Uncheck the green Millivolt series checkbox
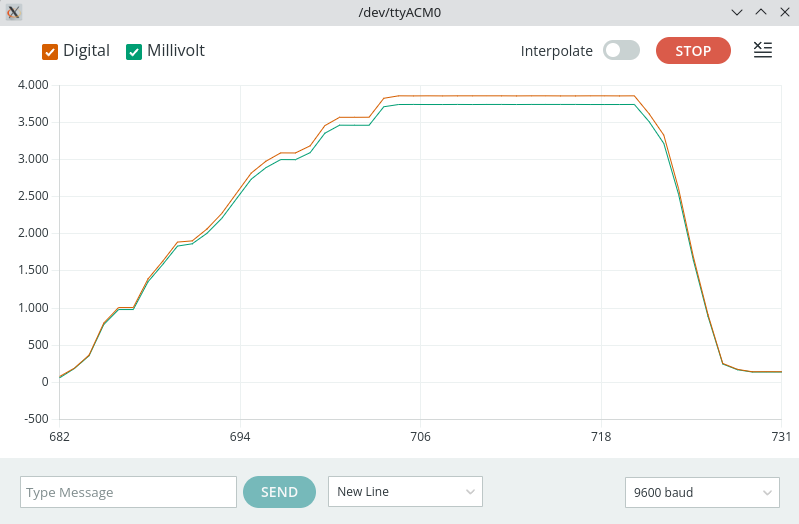The height and width of the screenshot is (524, 799). 134,51
